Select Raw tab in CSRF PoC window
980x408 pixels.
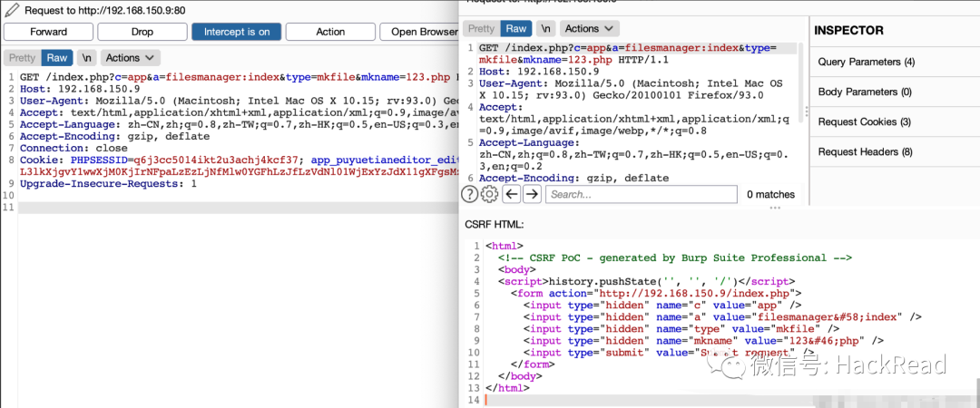tap(516, 29)
